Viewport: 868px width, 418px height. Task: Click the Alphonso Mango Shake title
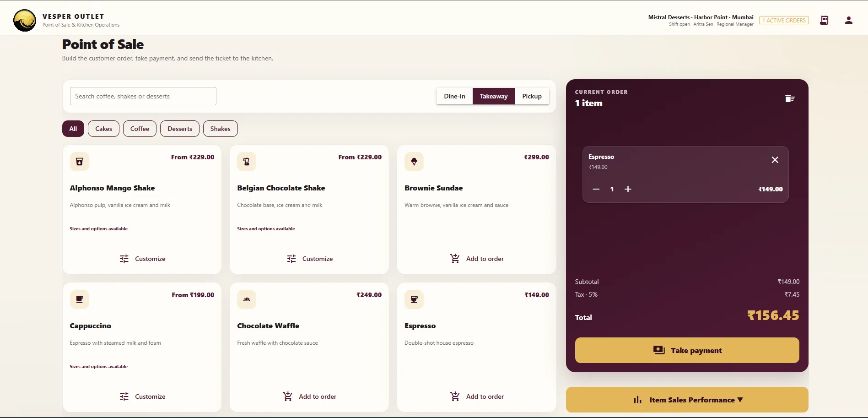click(x=112, y=188)
